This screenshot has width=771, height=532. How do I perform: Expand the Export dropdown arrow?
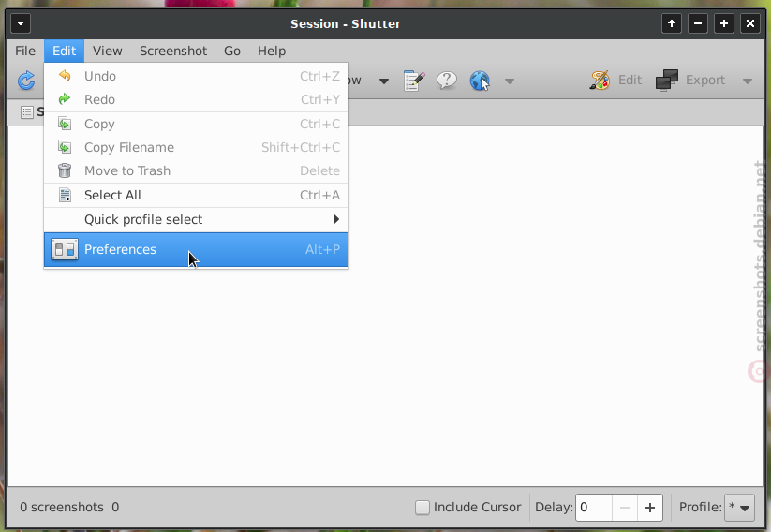748,81
